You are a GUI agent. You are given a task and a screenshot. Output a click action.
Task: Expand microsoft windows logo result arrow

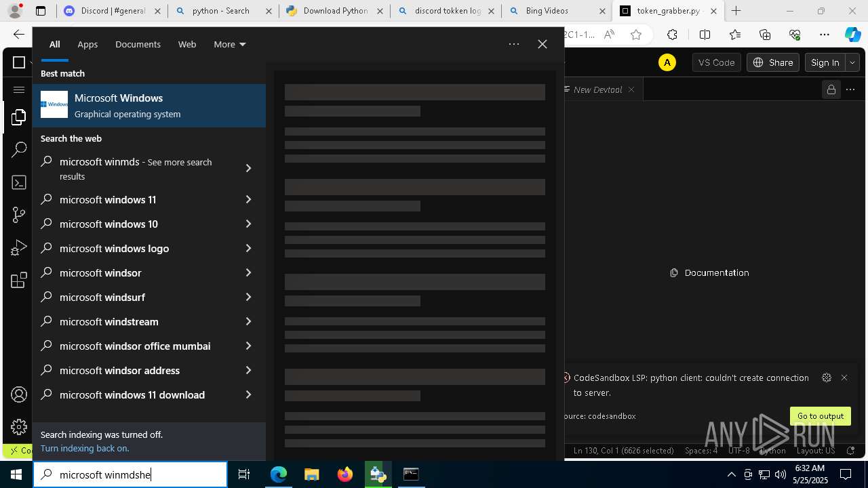(248, 248)
